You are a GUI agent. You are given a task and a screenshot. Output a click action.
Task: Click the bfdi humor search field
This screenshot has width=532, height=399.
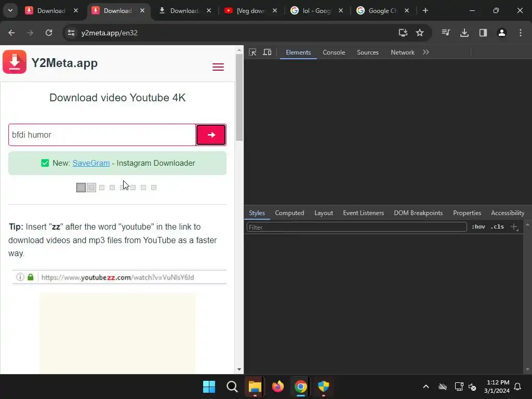pos(102,135)
